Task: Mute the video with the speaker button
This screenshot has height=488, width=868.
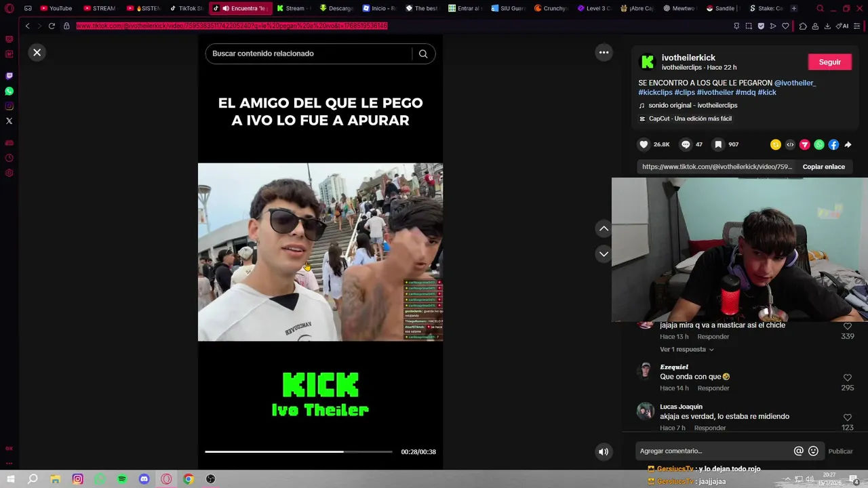Action: click(604, 451)
